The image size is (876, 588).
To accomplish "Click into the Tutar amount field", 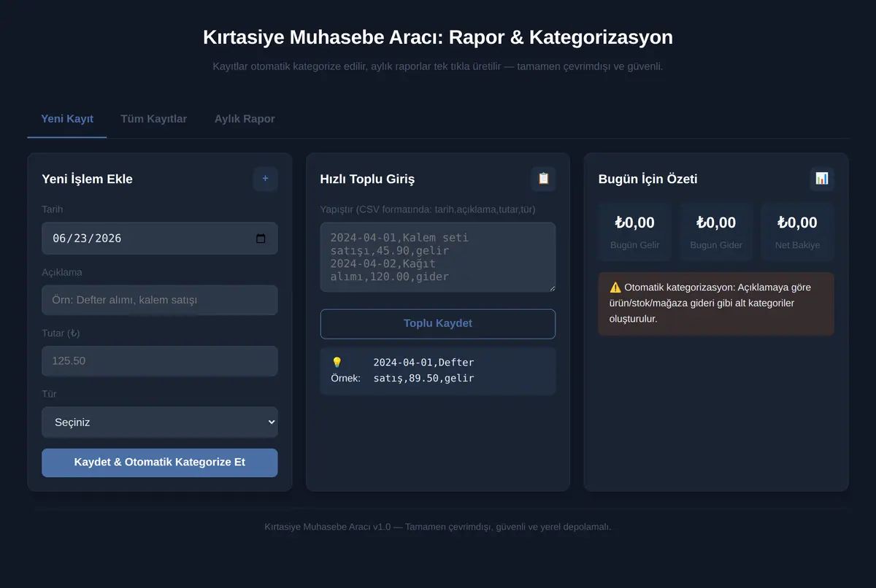I will coord(160,361).
